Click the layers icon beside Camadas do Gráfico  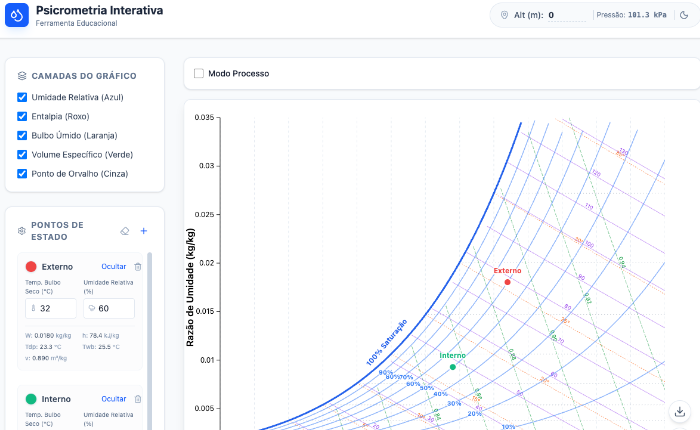pyautogui.click(x=22, y=75)
